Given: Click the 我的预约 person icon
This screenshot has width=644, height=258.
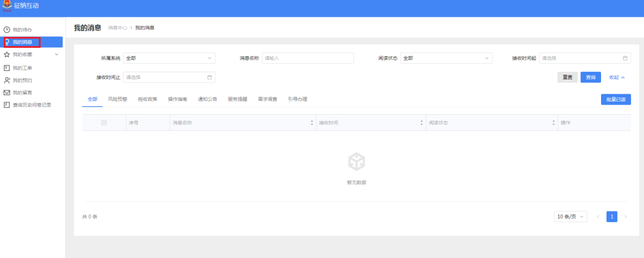Looking at the screenshot, I should (7, 80).
